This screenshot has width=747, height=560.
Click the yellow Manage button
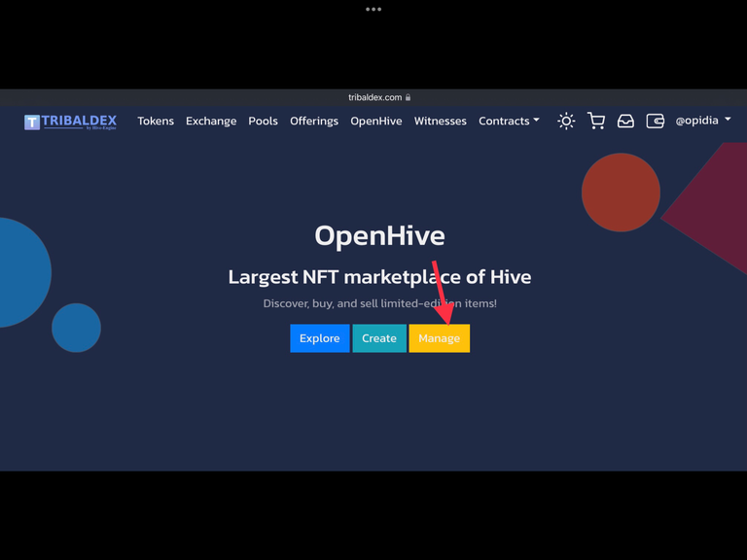pos(440,338)
